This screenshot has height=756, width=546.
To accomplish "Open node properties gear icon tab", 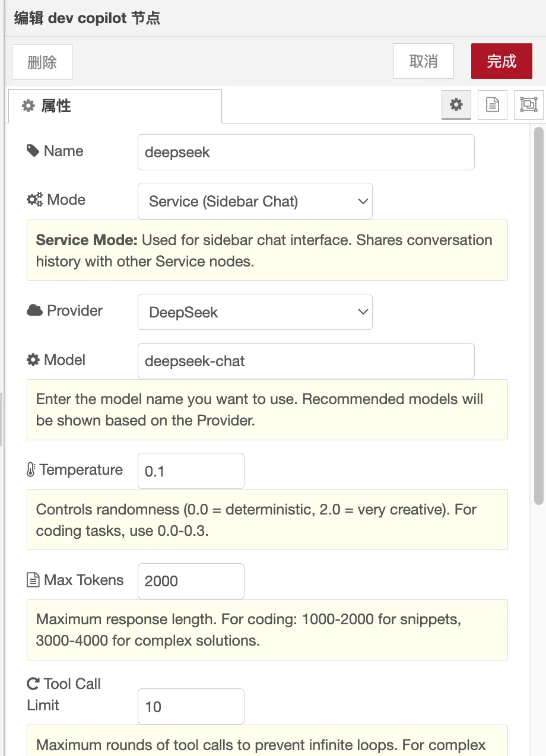I will point(456,105).
